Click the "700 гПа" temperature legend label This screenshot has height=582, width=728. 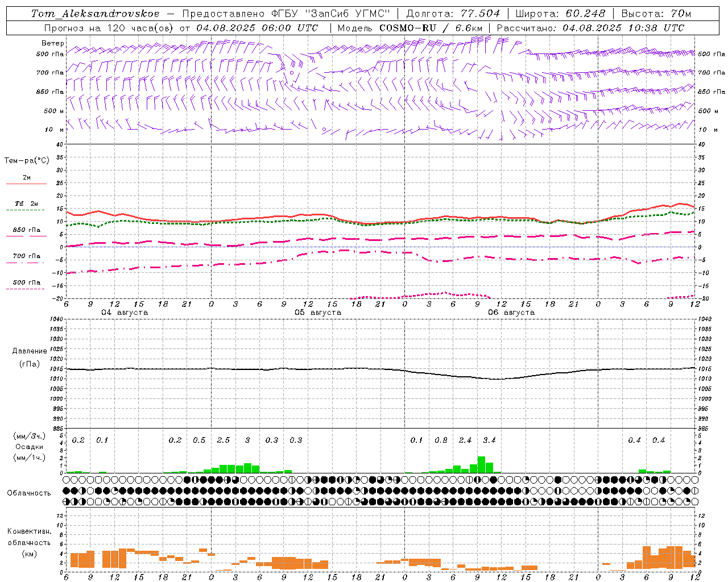point(27,256)
